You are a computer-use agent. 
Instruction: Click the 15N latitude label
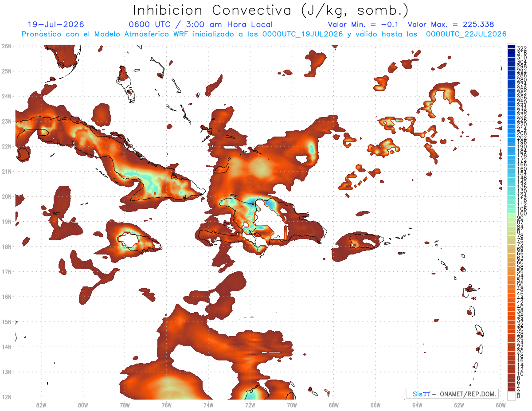[6, 321]
